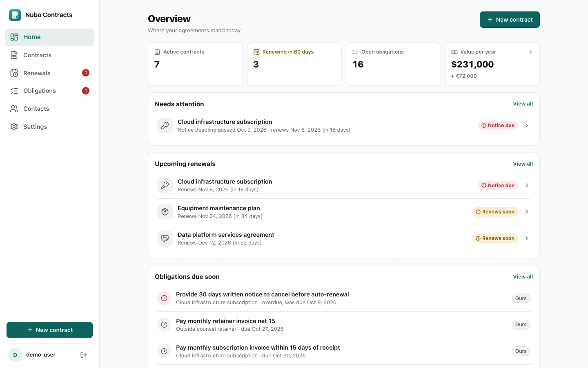Click the Obligations badge showing 1

point(86,91)
